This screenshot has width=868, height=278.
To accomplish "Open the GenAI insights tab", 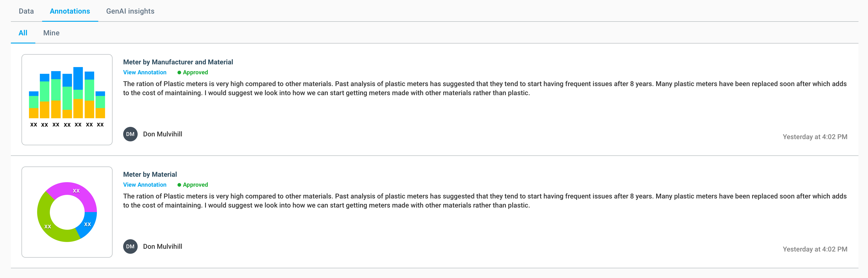I will (130, 11).
